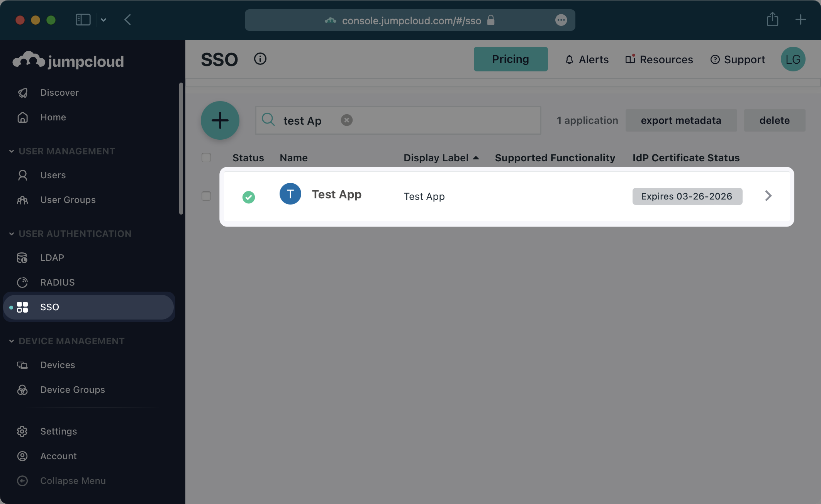Open the LDAP section
The height and width of the screenshot is (504, 821).
(x=52, y=257)
